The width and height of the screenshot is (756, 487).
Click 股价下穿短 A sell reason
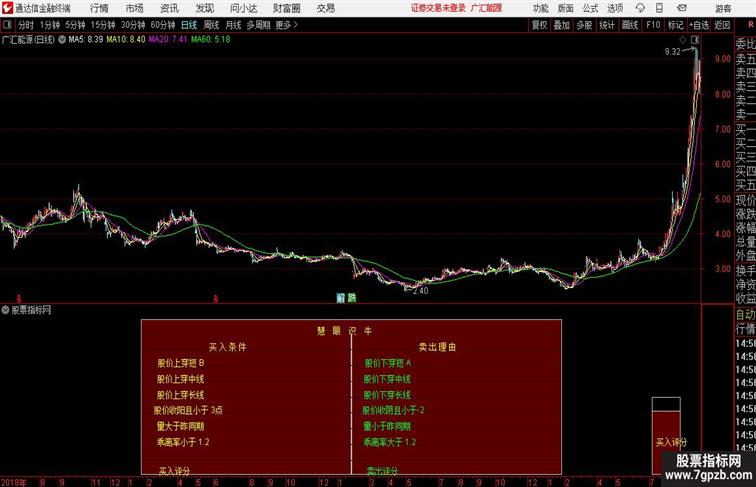point(388,363)
